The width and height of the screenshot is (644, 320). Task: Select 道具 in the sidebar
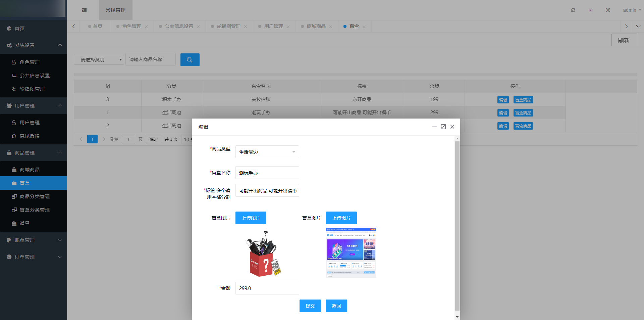[x=25, y=223]
